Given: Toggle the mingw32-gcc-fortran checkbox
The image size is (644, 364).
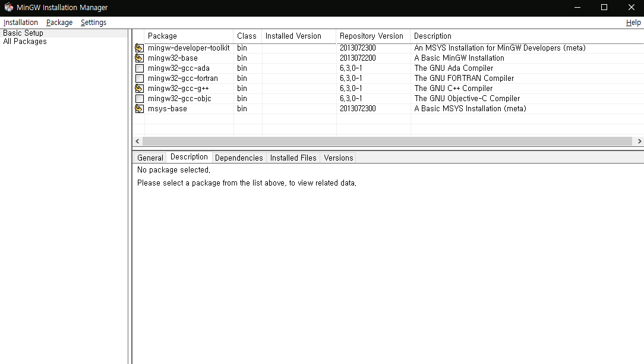Looking at the screenshot, I should pyautogui.click(x=140, y=79).
